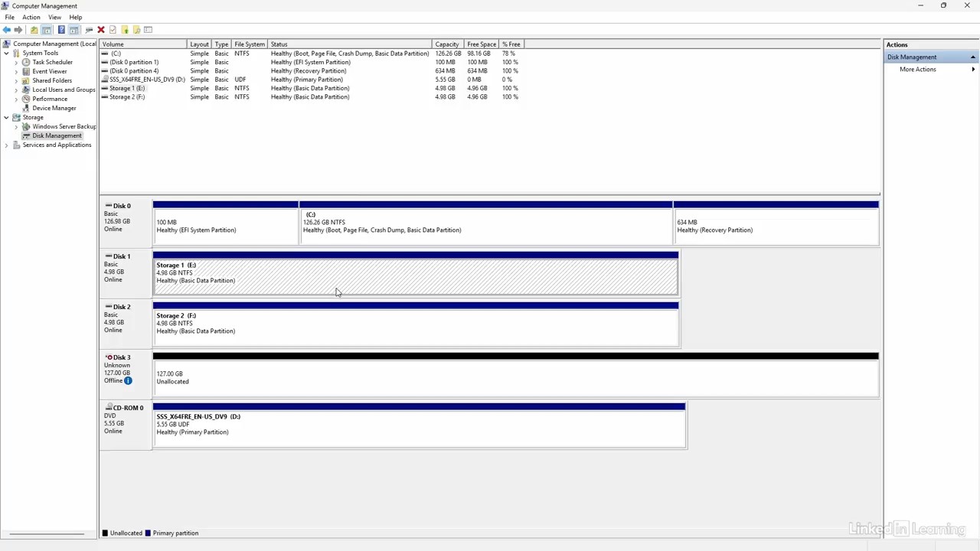Click the Windows Server Backup icon
The width and height of the screenshot is (980, 551).
[x=26, y=126]
